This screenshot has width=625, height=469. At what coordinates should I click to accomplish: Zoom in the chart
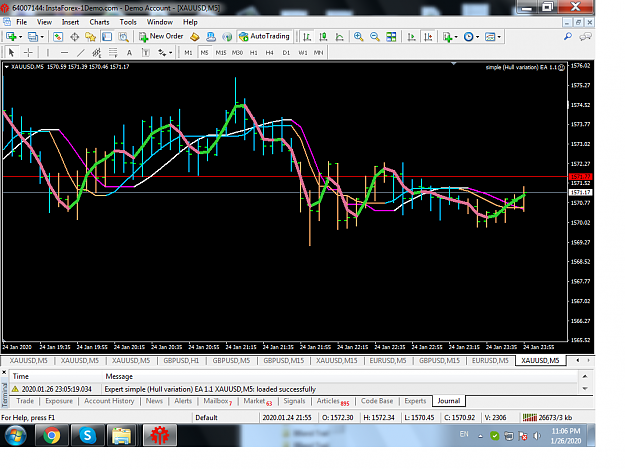358,37
